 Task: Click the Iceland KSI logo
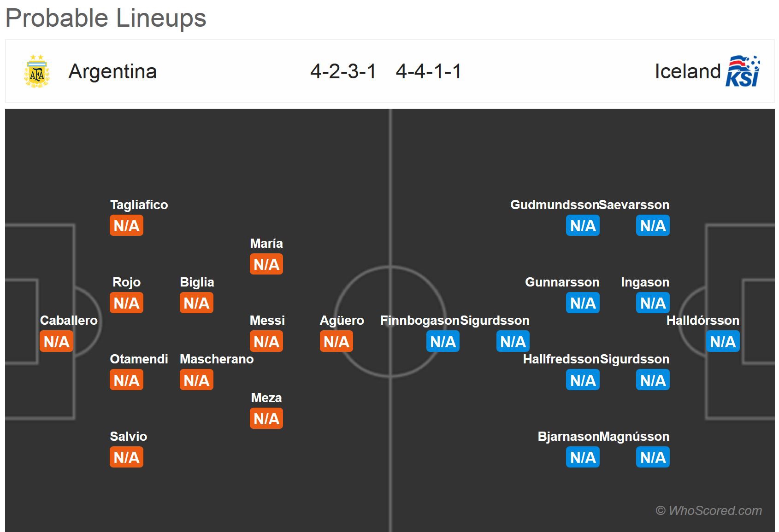pos(742,71)
